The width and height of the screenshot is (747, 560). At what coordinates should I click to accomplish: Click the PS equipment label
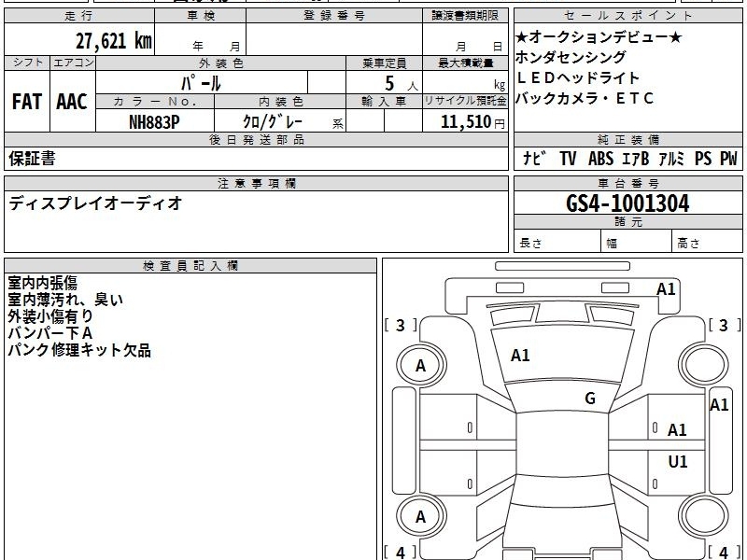(703, 158)
